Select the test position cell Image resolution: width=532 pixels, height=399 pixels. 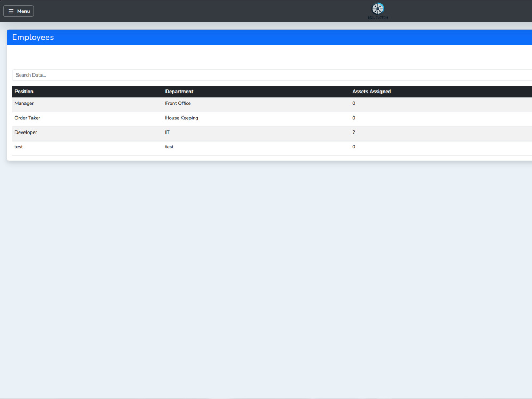point(19,147)
